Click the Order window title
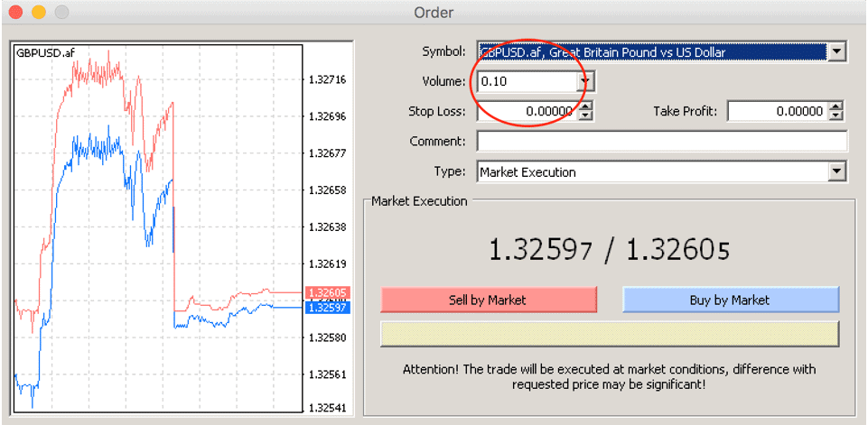The width and height of the screenshot is (868, 425). [x=434, y=12]
